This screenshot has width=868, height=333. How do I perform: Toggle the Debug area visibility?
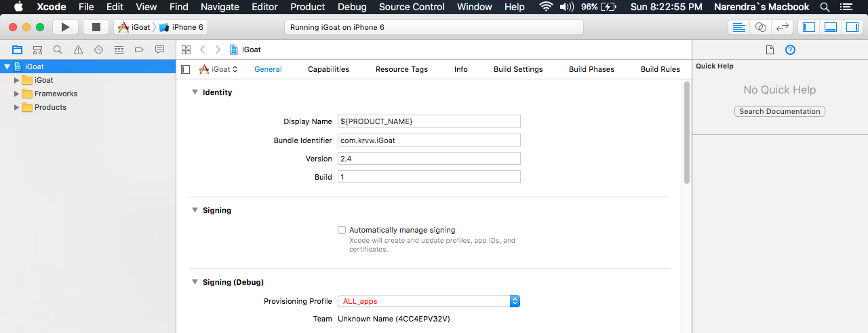831,27
